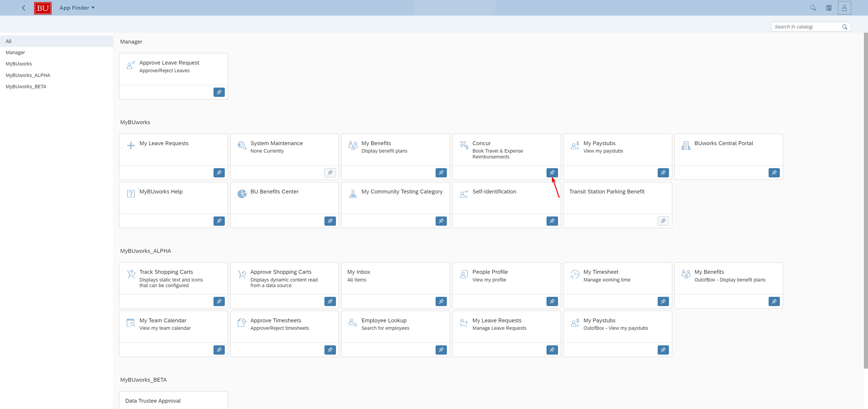Toggle pin on Self-Identification tile

click(x=552, y=221)
